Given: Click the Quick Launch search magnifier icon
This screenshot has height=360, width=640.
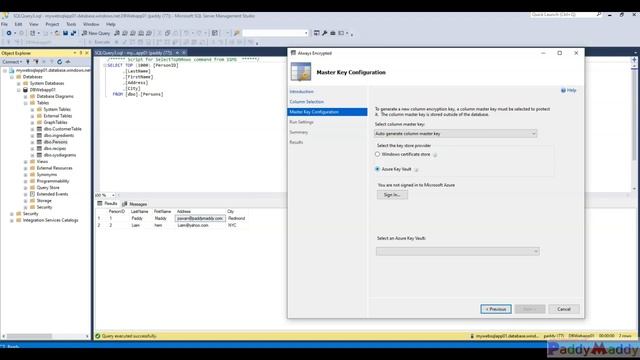Looking at the screenshot, I should [x=599, y=15].
